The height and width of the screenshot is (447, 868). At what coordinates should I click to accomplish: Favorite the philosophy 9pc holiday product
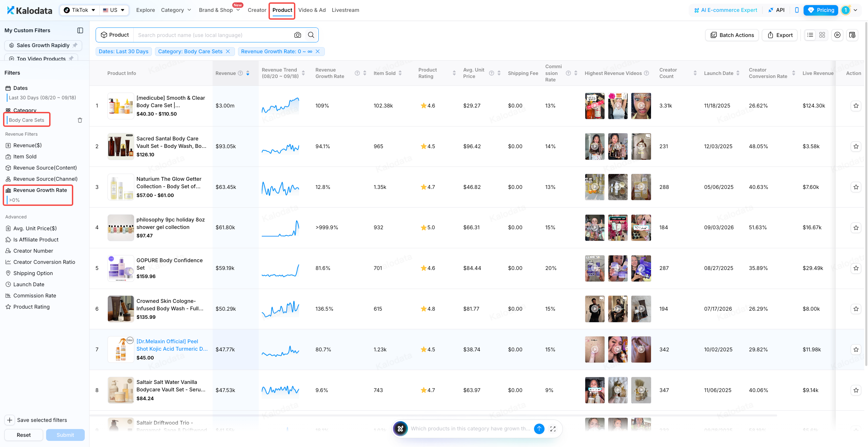coord(856,228)
